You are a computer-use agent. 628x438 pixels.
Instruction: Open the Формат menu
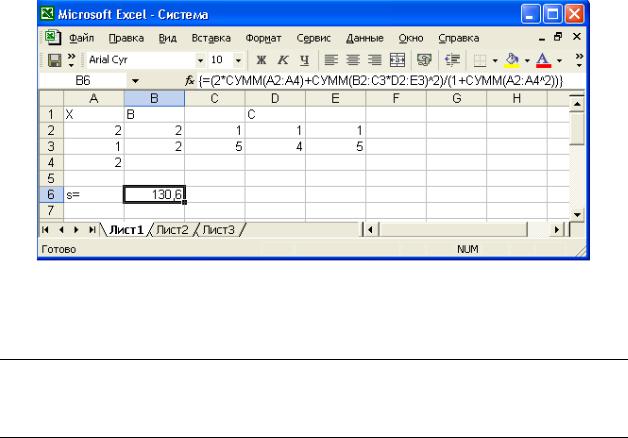tap(263, 38)
